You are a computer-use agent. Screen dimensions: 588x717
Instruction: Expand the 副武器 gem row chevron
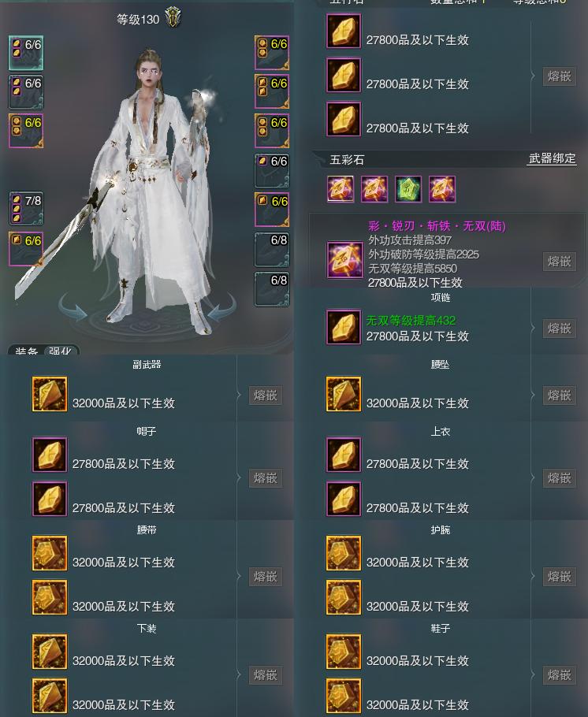pos(240,395)
